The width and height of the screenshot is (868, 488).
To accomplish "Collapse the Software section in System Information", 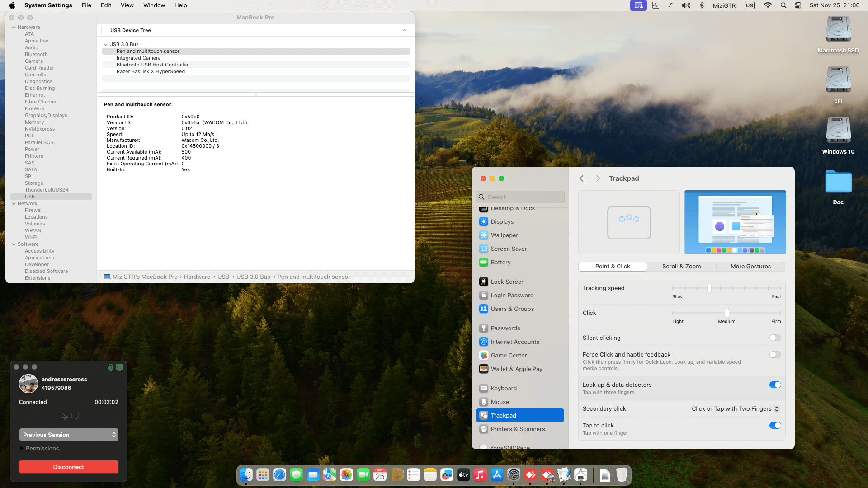I will pos(14,244).
